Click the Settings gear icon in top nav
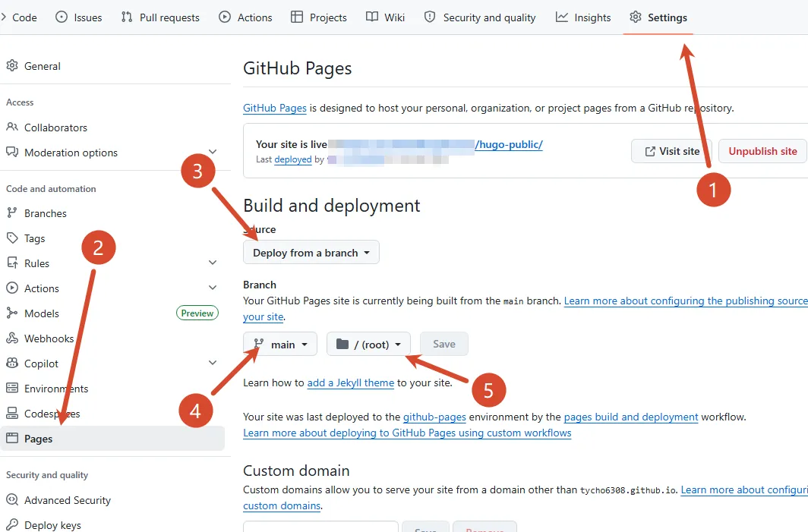808x532 pixels. [x=636, y=17]
